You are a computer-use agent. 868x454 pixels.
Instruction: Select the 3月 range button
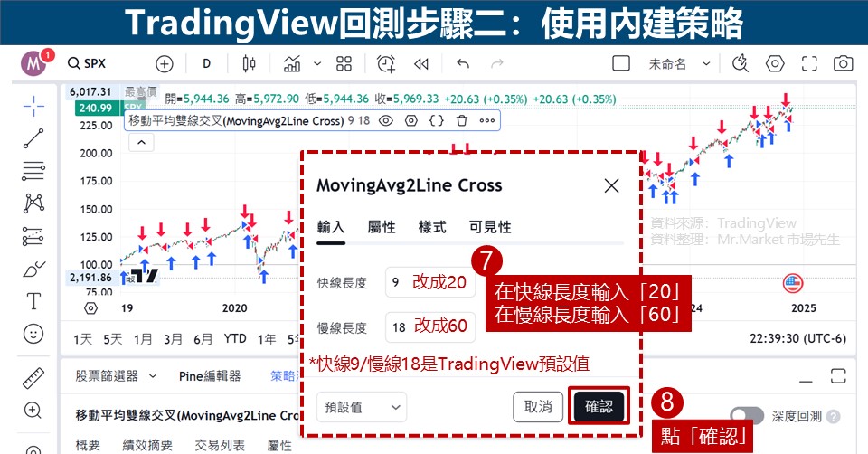(173, 339)
